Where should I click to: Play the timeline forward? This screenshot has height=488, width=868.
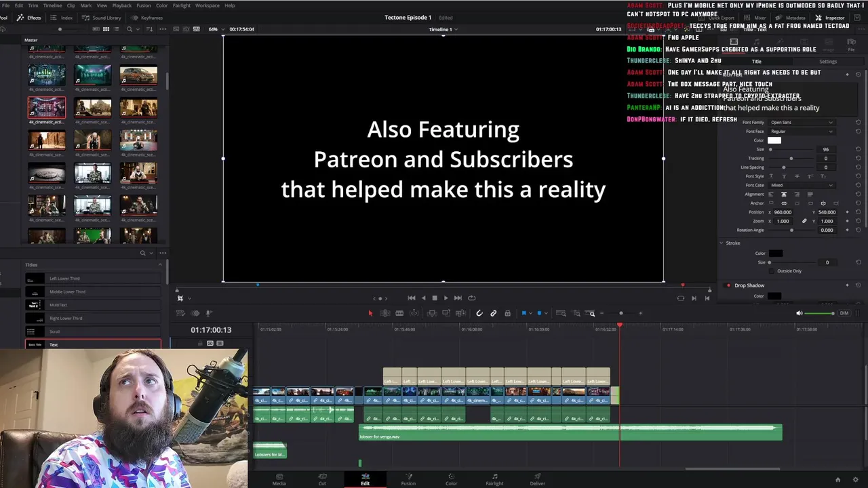(446, 298)
